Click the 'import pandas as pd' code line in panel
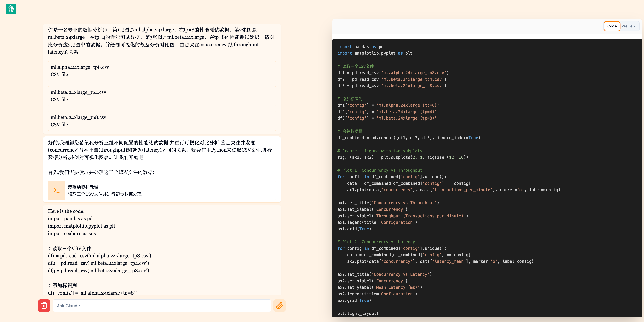Viewport: 644px width, 322px height. tap(360, 47)
